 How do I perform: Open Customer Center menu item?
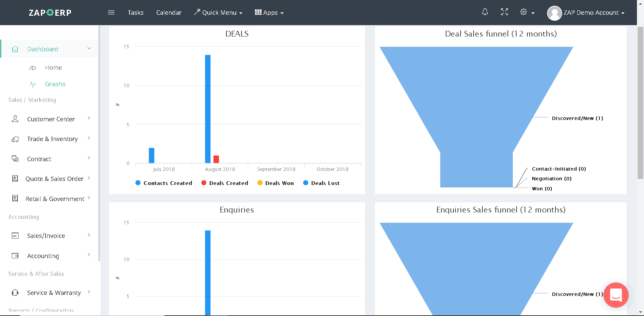[51, 119]
